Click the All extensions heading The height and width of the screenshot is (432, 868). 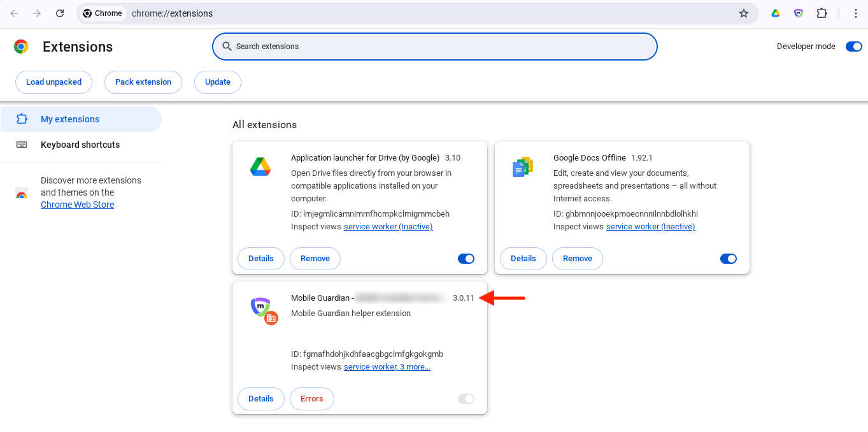(x=264, y=125)
